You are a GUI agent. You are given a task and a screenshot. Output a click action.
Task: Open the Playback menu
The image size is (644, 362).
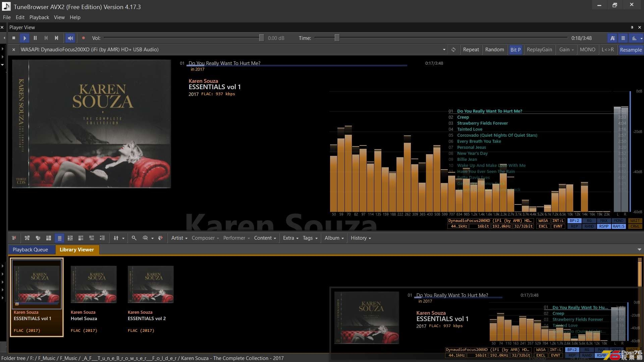pos(39,17)
